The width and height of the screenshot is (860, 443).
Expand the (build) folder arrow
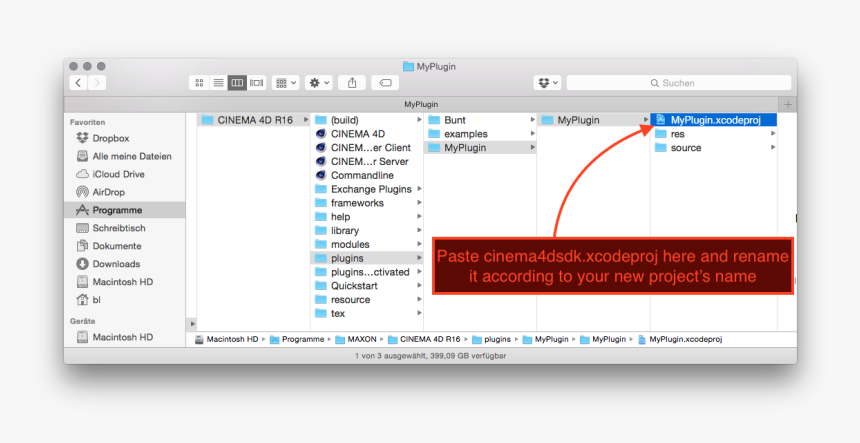point(419,120)
